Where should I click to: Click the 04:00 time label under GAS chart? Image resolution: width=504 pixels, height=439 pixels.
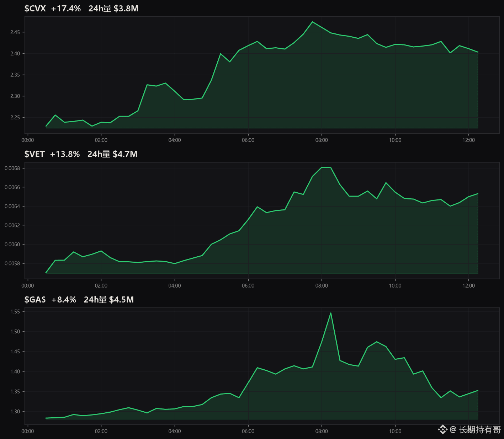[175, 431]
